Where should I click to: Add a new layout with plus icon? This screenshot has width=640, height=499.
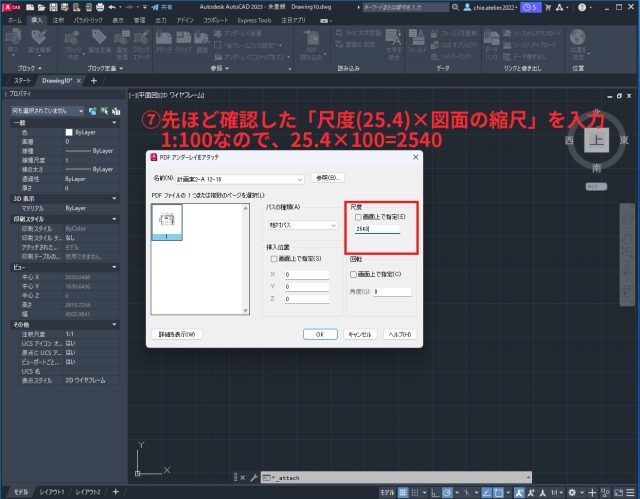[115, 492]
